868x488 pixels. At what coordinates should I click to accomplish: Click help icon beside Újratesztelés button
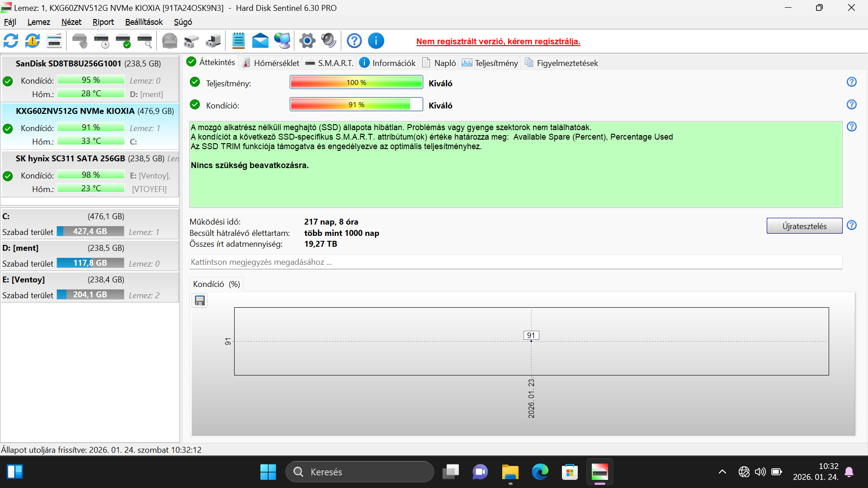(851, 225)
